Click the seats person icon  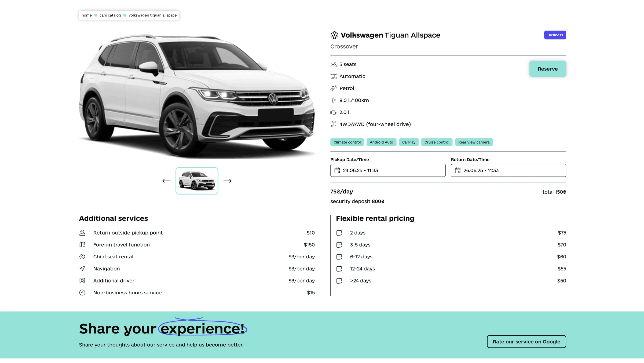[x=334, y=64]
